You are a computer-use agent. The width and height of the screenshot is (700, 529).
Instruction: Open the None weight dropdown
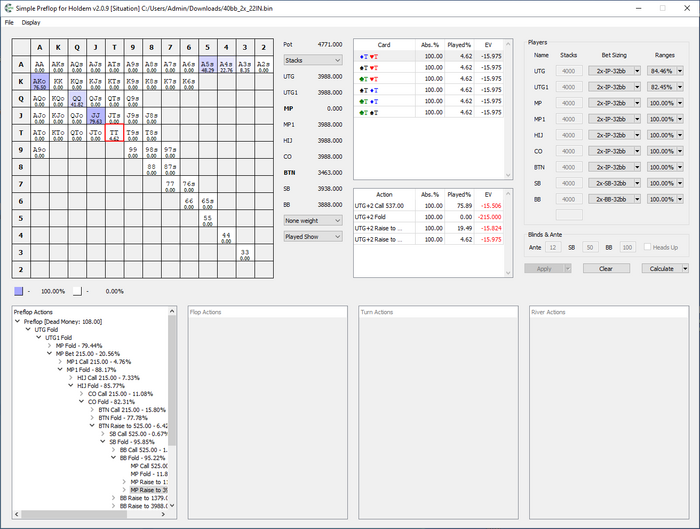(313, 221)
